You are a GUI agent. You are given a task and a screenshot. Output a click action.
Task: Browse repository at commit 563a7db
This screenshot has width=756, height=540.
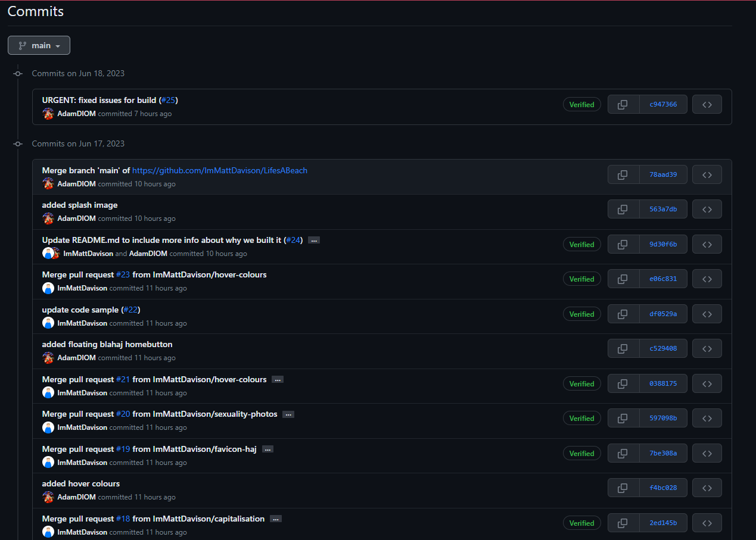click(x=707, y=209)
